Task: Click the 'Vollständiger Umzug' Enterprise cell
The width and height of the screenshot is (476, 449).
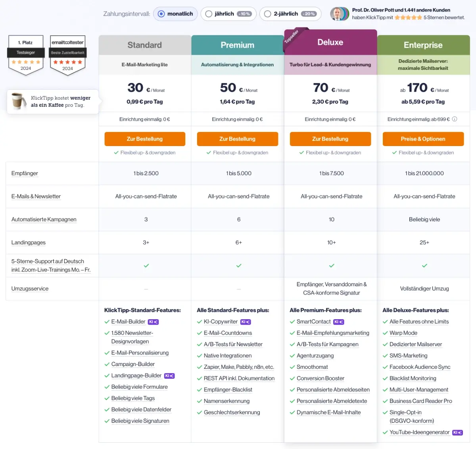Action: coord(424,289)
